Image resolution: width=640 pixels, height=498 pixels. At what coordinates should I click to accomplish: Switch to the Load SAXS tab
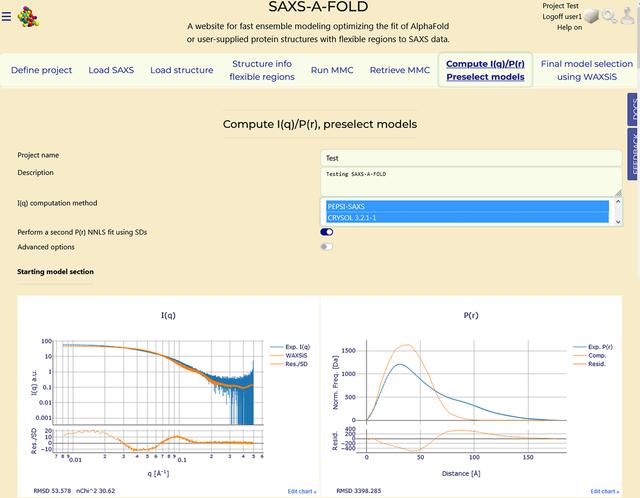[x=111, y=70]
